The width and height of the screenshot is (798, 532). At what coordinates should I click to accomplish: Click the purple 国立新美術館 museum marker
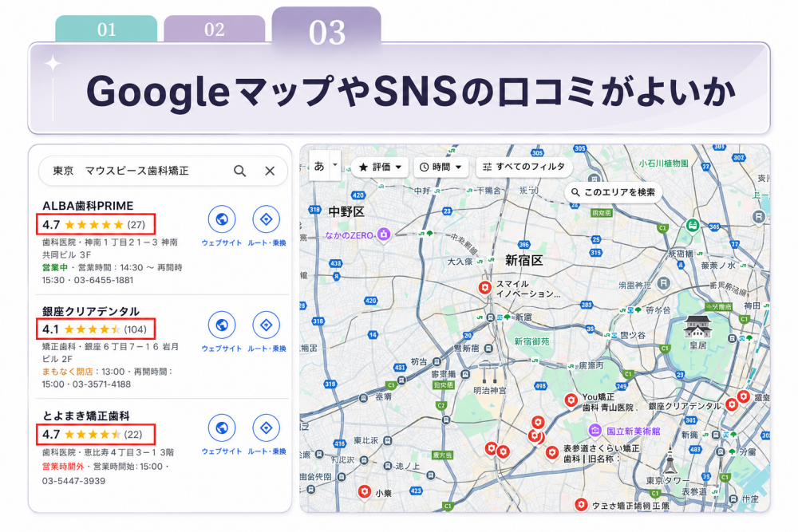pyautogui.click(x=595, y=430)
